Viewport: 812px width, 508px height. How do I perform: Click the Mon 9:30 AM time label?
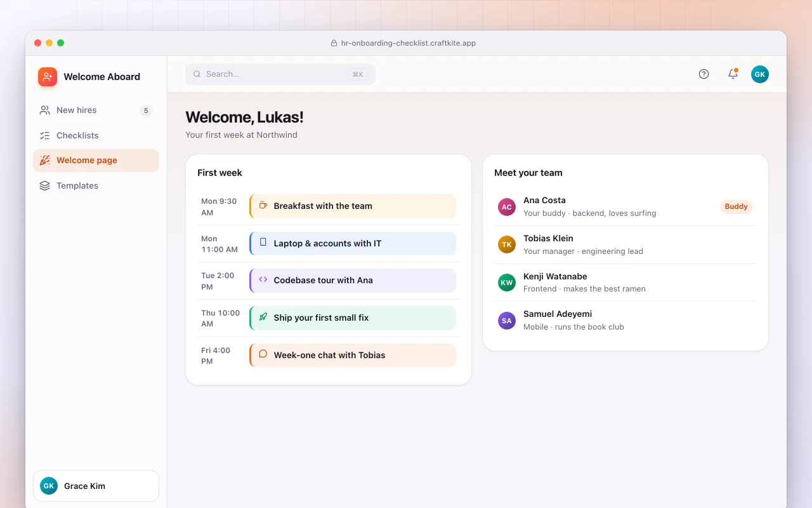[219, 206]
